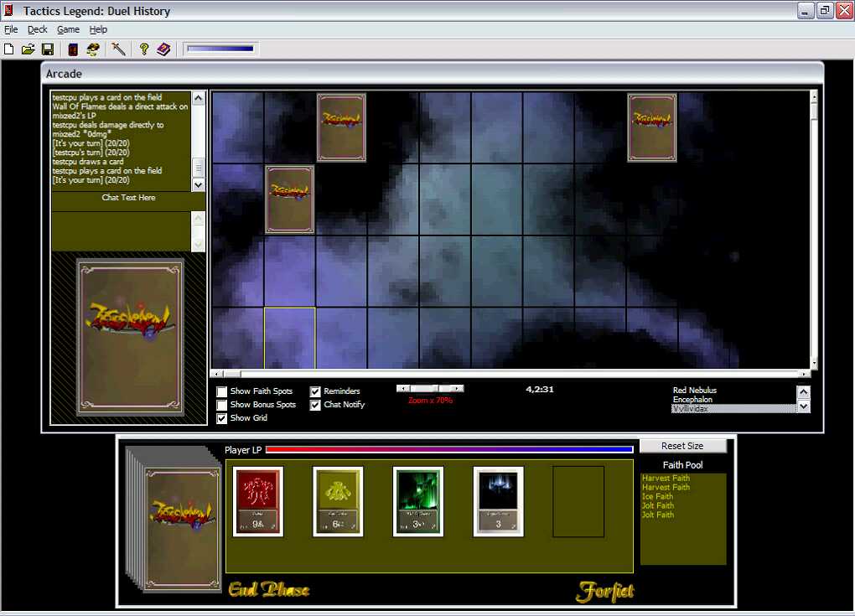Click the treasure chest toolbar icon
This screenshot has width=855, height=616.
(92, 49)
